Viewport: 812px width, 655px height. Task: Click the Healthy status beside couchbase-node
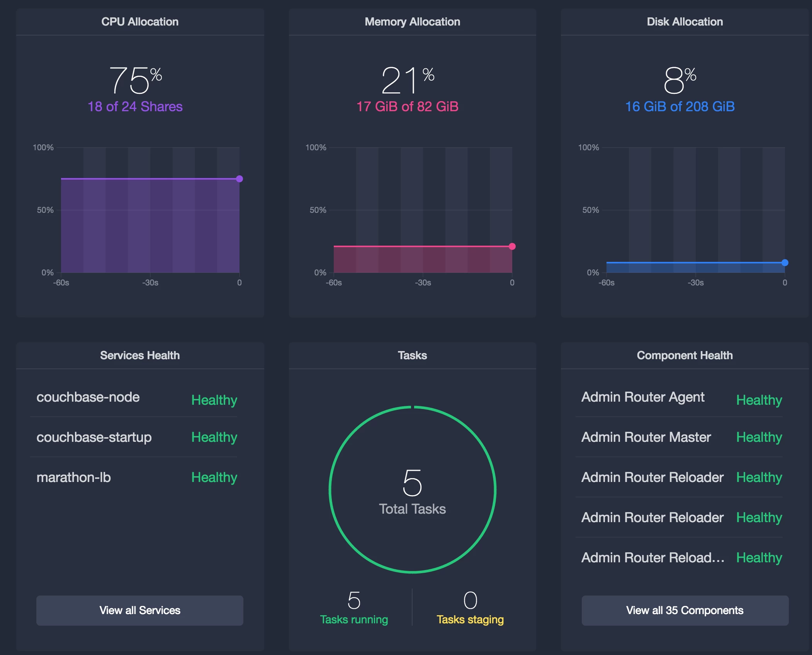(x=214, y=400)
